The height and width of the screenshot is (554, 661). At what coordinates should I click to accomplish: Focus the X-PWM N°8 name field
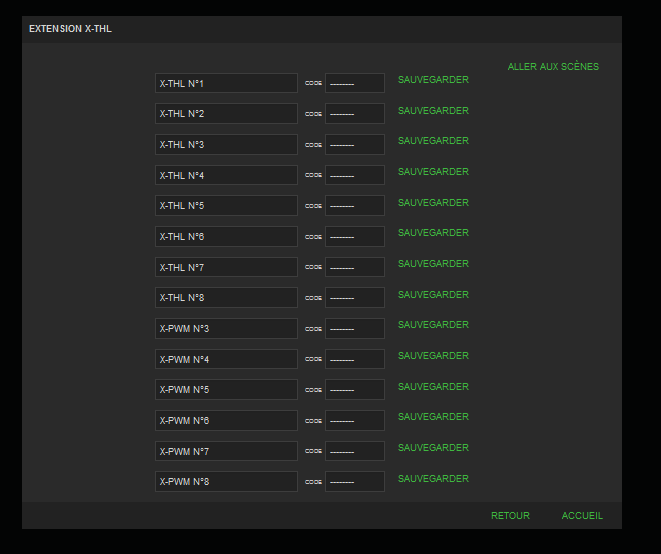pos(226,481)
